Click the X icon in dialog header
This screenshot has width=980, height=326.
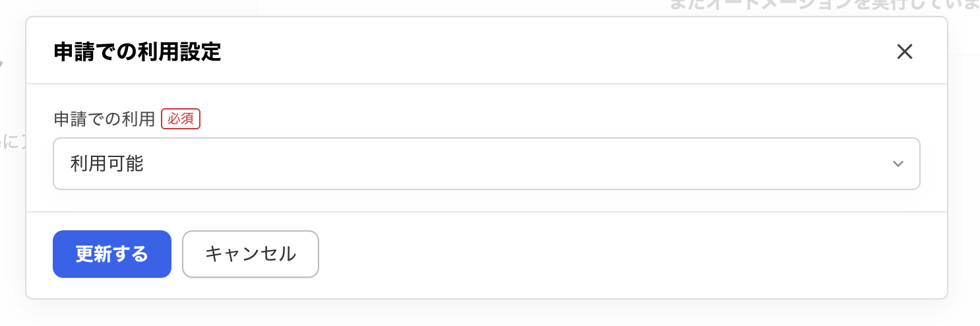(904, 51)
